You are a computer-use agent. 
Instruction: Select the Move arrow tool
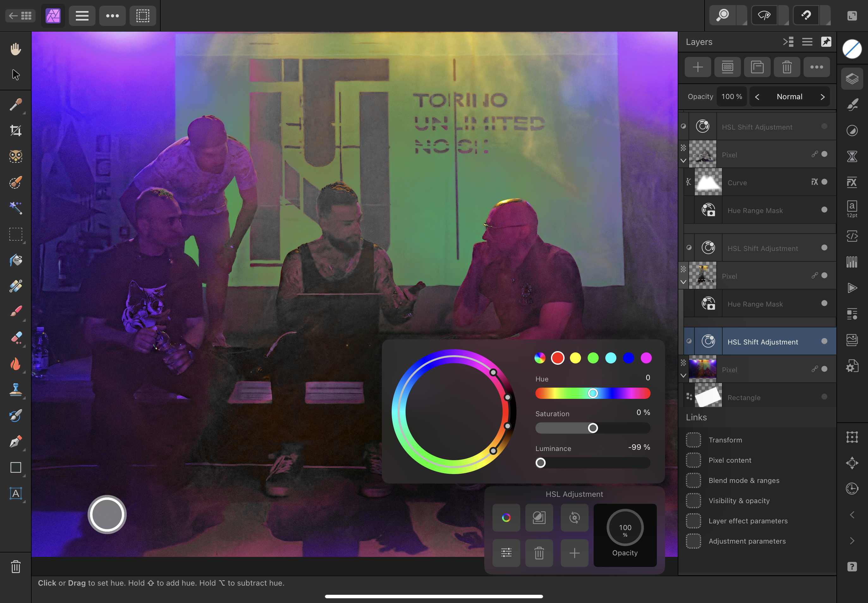[x=15, y=75]
